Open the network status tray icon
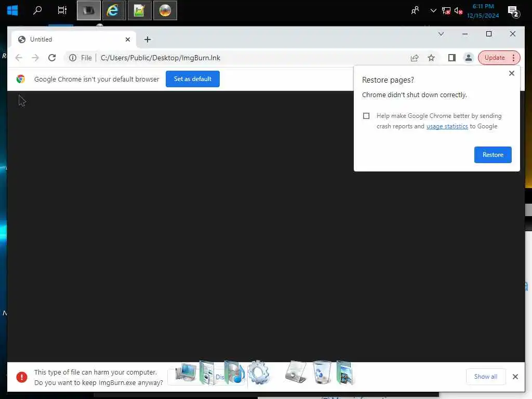This screenshot has width=532, height=399. tap(446, 11)
